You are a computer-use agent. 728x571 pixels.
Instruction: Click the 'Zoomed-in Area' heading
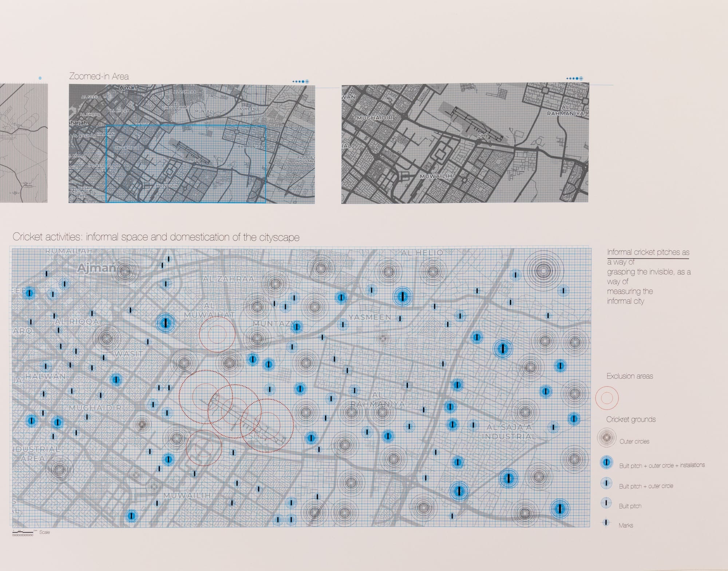click(99, 76)
